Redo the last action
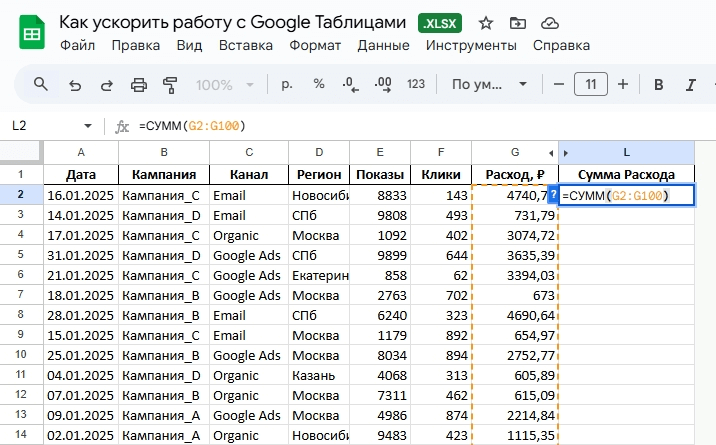This screenshot has width=716, height=445. 107,85
